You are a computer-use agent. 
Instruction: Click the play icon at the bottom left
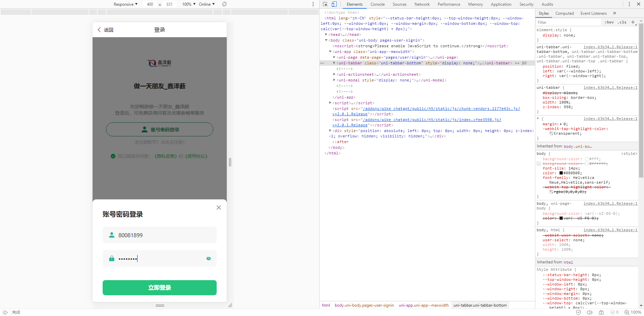tap(5, 312)
